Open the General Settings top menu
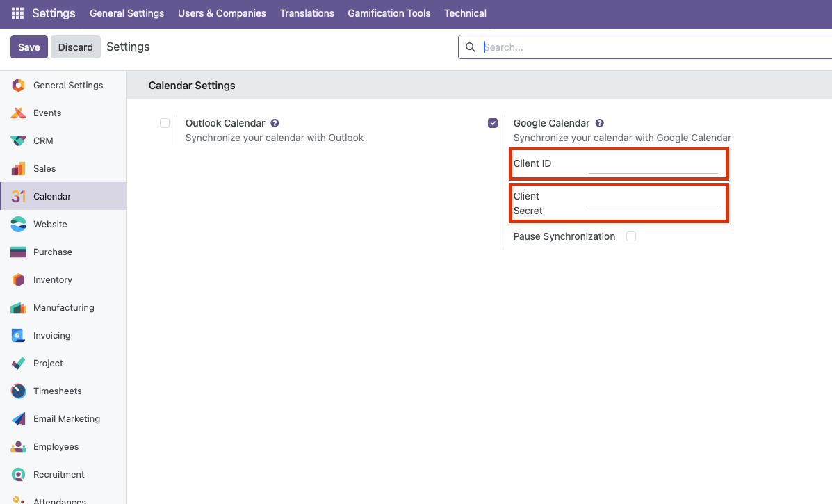The height and width of the screenshot is (504, 832). coord(127,13)
